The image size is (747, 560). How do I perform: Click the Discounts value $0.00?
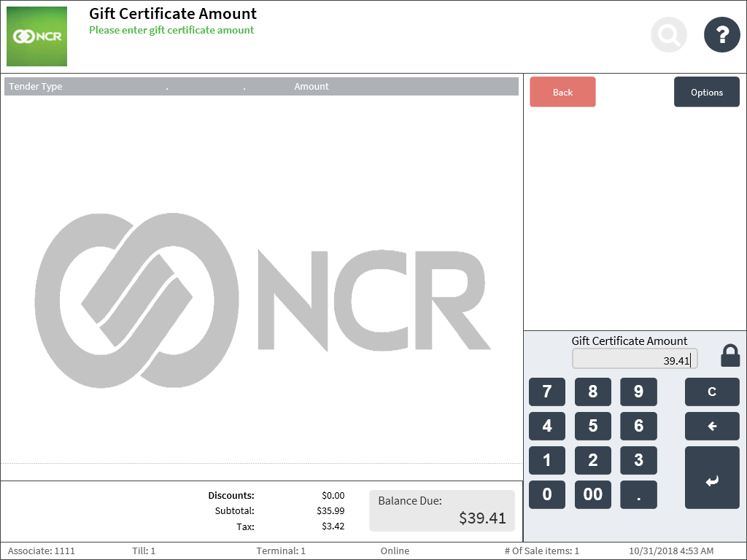[333, 496]
